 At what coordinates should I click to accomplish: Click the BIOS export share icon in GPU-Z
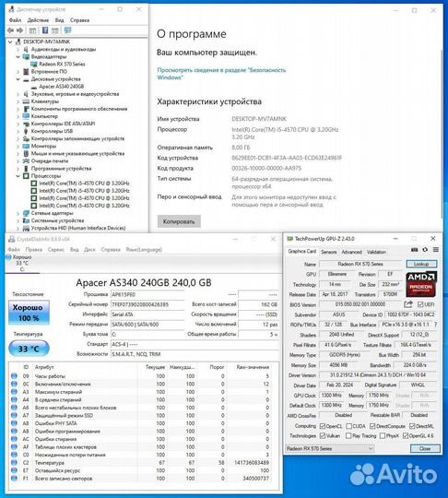coord(408,304)
